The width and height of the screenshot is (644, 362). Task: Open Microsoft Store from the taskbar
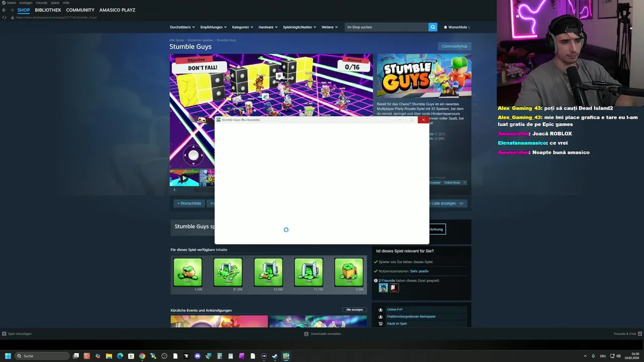(131, 356)
